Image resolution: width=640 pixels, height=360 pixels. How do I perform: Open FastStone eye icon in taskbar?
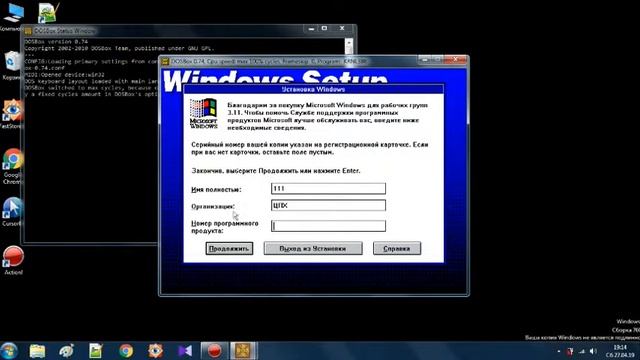156,351
